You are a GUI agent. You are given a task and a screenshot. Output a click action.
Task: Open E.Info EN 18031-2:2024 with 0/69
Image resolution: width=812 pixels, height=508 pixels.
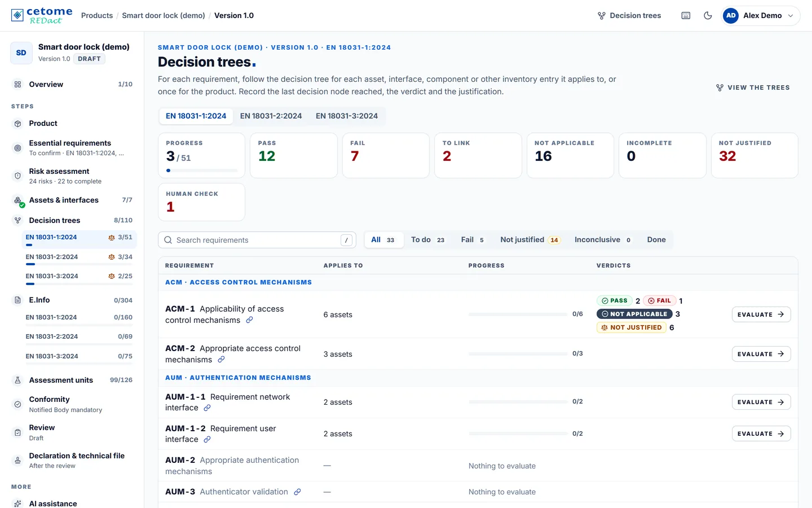pos(79,338)
